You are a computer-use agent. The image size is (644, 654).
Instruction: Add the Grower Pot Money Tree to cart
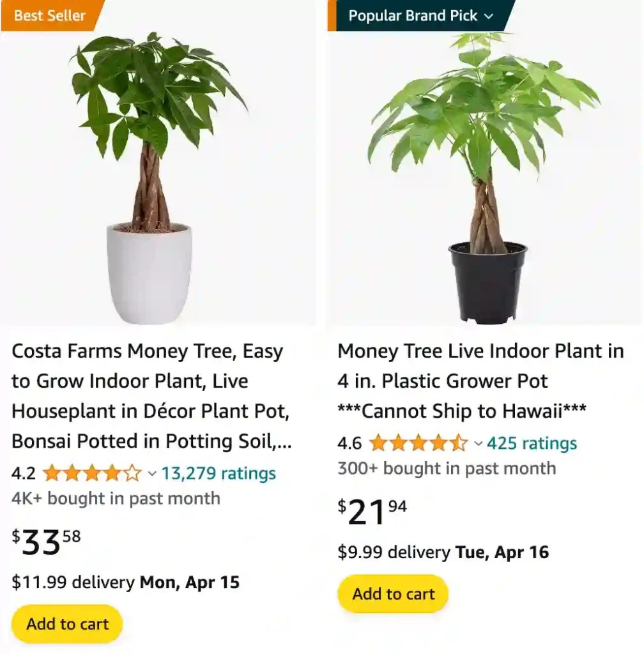pos(392,593)
